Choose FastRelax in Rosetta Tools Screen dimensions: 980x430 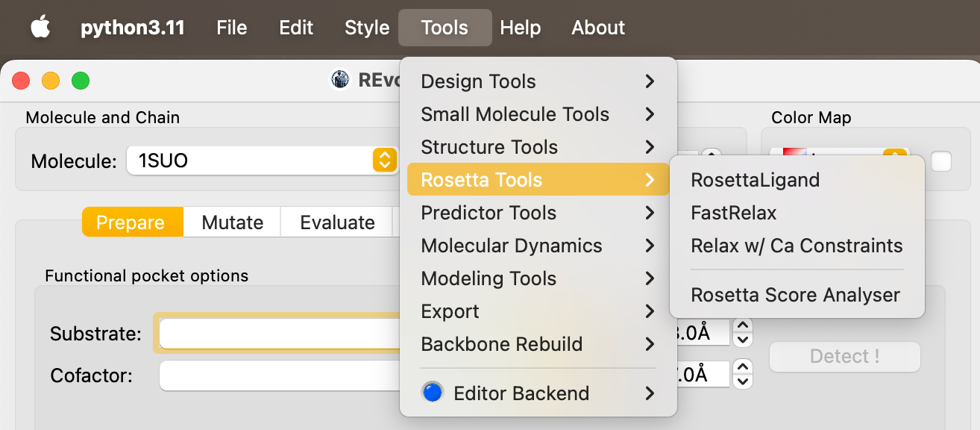797,213
